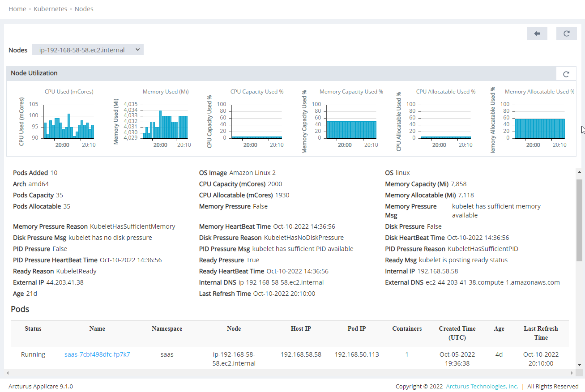
Task: Open the Home breadcrumb
Action: pyautogui.click(x=17, y=9)
